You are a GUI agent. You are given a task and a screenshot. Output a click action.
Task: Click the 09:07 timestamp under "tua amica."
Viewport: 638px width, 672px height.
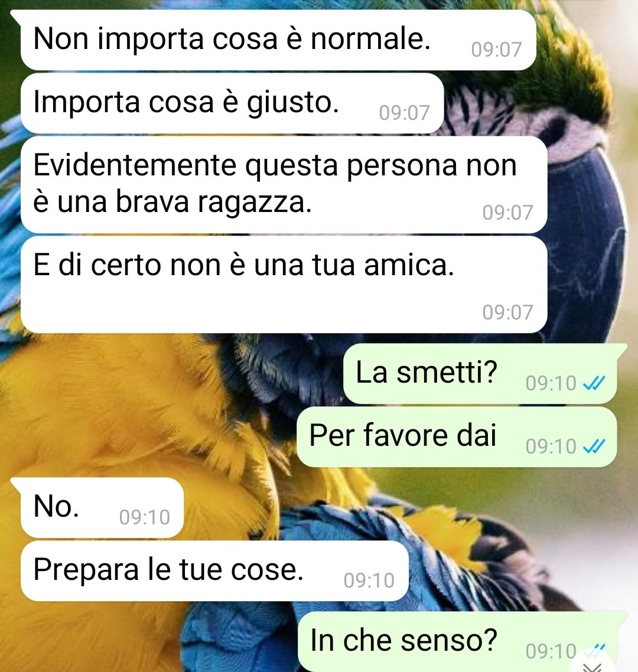pyautogui.click(x=507, y=312)
